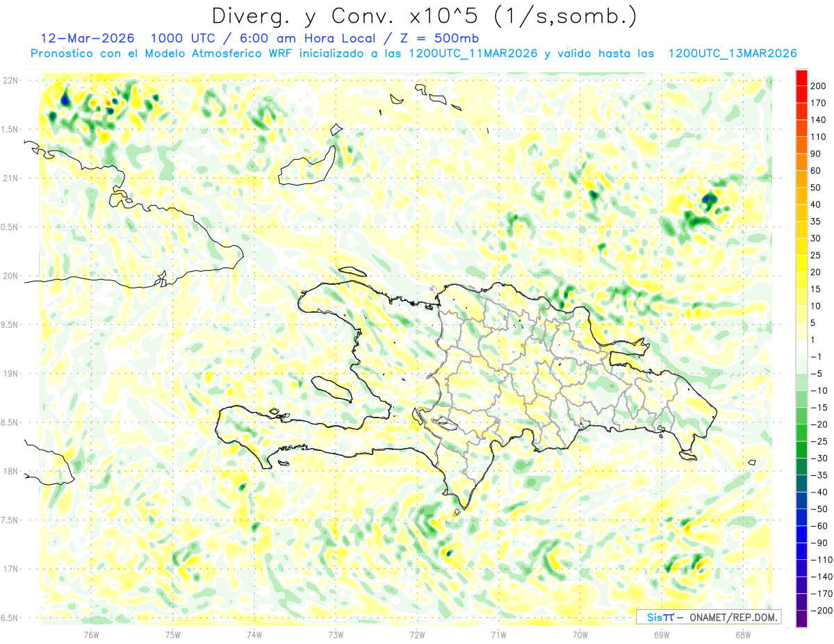Click the '76W' longitude label

91,635
